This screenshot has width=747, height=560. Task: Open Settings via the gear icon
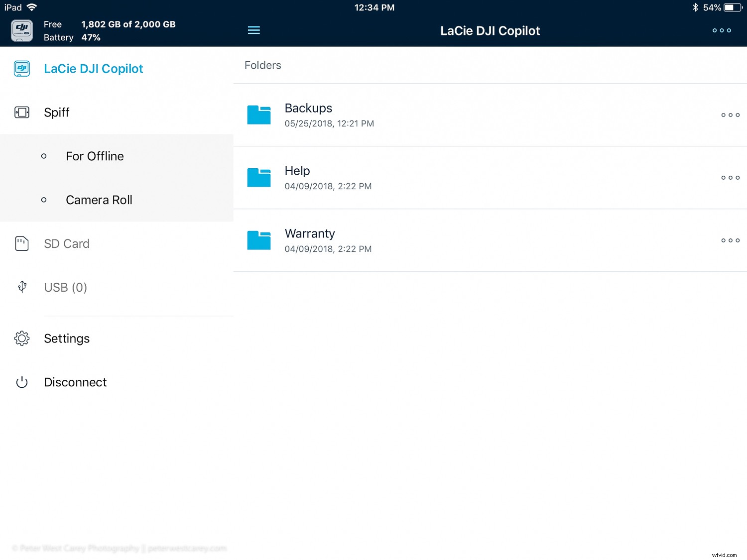point(22,338)
